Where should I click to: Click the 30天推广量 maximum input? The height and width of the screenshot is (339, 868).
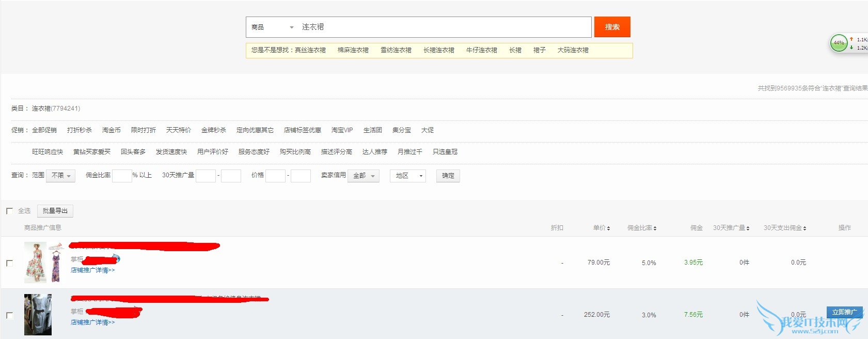coord(231,176)
